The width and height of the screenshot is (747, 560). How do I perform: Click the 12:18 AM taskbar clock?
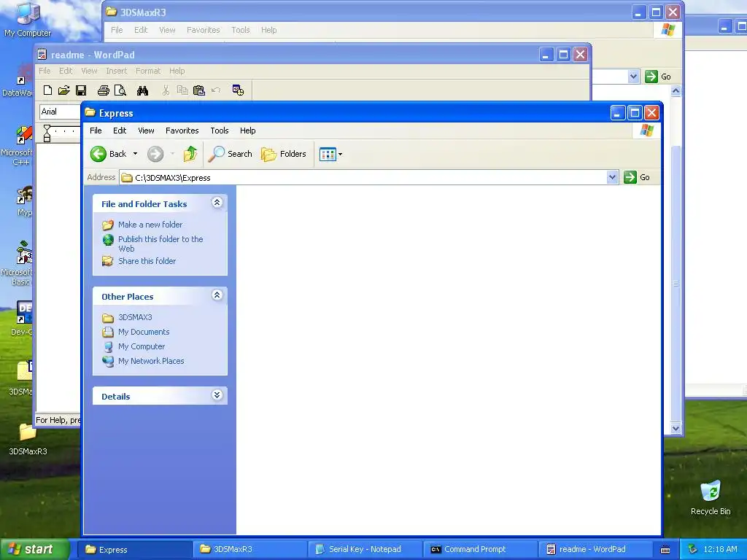pyautogui.click(x=720, y=549)
